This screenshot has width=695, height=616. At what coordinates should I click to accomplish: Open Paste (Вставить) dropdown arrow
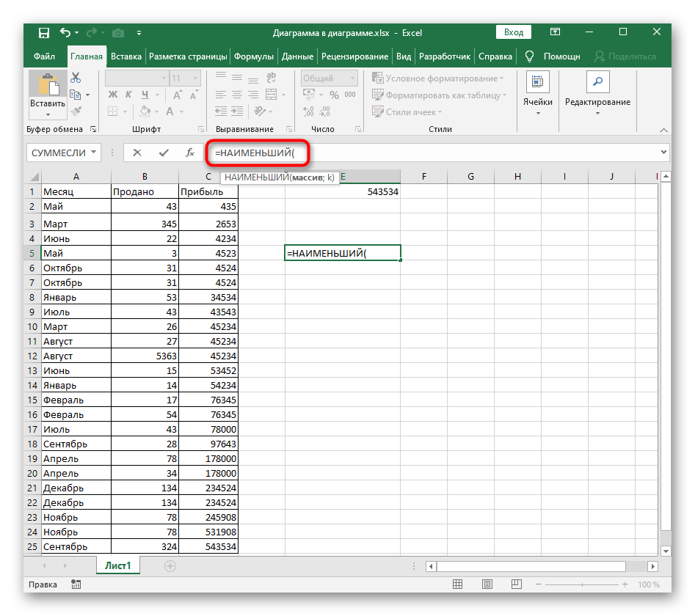tap(48, 115)
